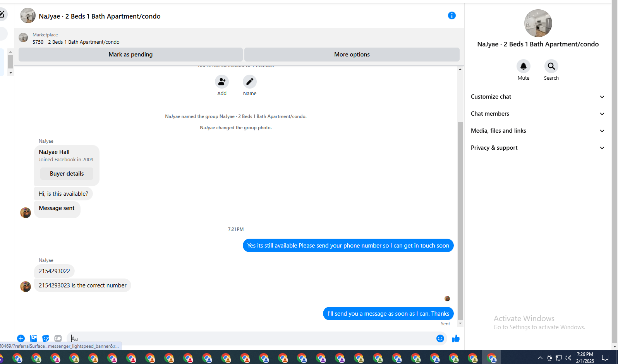
Task: Open the taskbar volume control
Action: click(x=568, y=358)
